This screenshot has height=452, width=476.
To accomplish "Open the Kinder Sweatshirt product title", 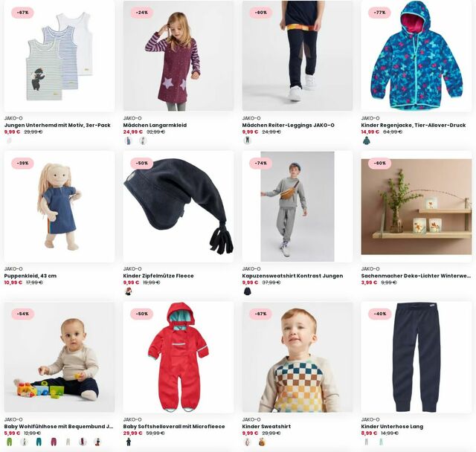I will (x=266, y=426).
